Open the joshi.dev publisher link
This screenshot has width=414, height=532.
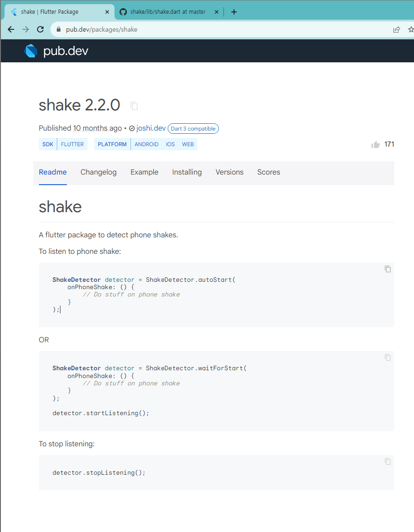[151, 128]
